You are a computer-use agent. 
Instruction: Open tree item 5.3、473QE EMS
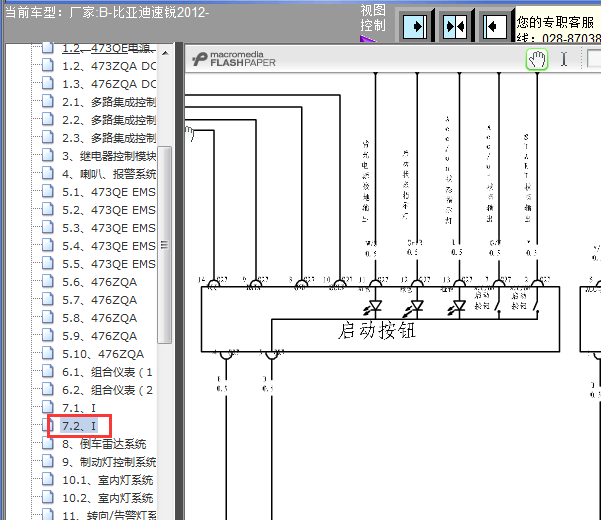[109, 228]
